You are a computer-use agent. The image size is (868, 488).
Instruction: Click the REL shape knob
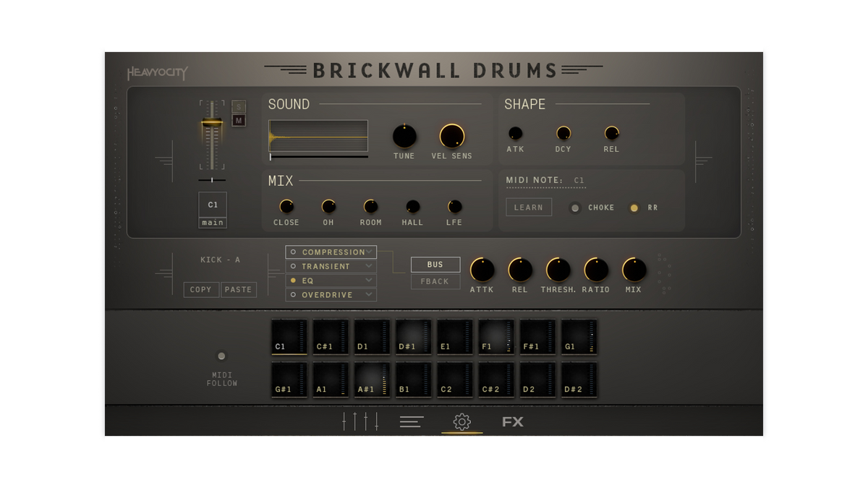coord(612,133)
